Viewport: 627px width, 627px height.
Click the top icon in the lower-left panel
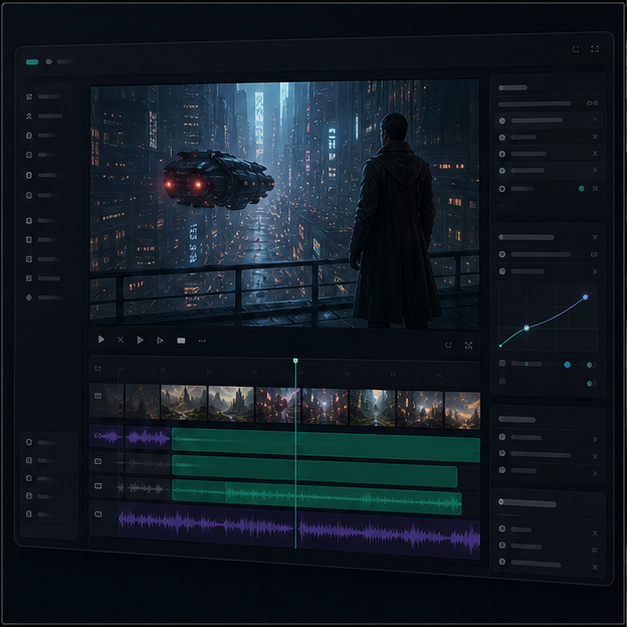pyautogui.click(x=29, y=442)
